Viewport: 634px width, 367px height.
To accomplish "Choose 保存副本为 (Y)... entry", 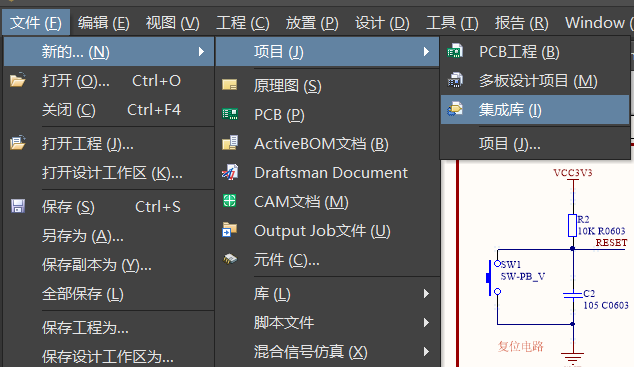I will pyautogui.click(x=109, y=265).
